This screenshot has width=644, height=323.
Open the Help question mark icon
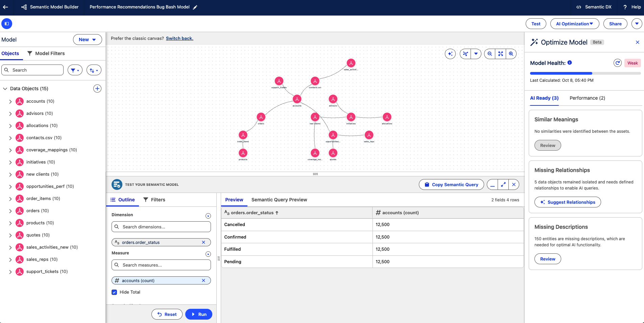click(x=625, y=7)
